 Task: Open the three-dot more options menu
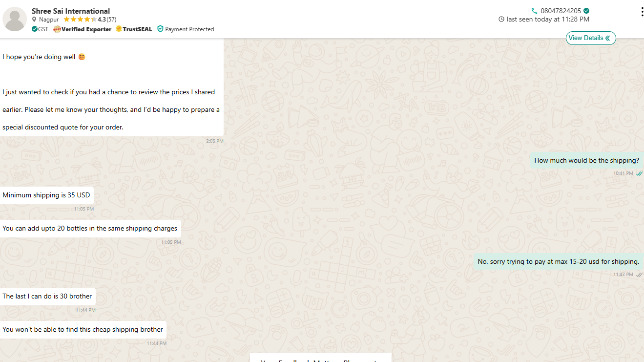pyautogui.click(x=642, y=12)
